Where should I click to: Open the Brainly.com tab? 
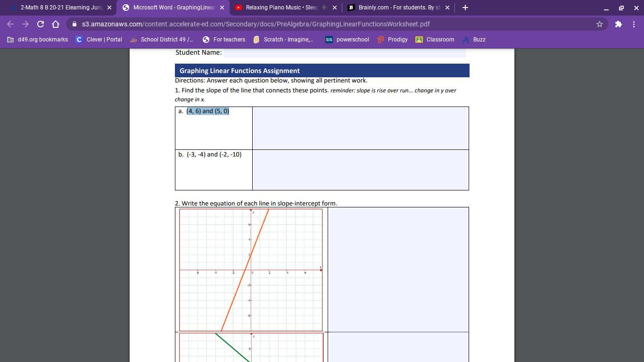click(x=398, y=8)
